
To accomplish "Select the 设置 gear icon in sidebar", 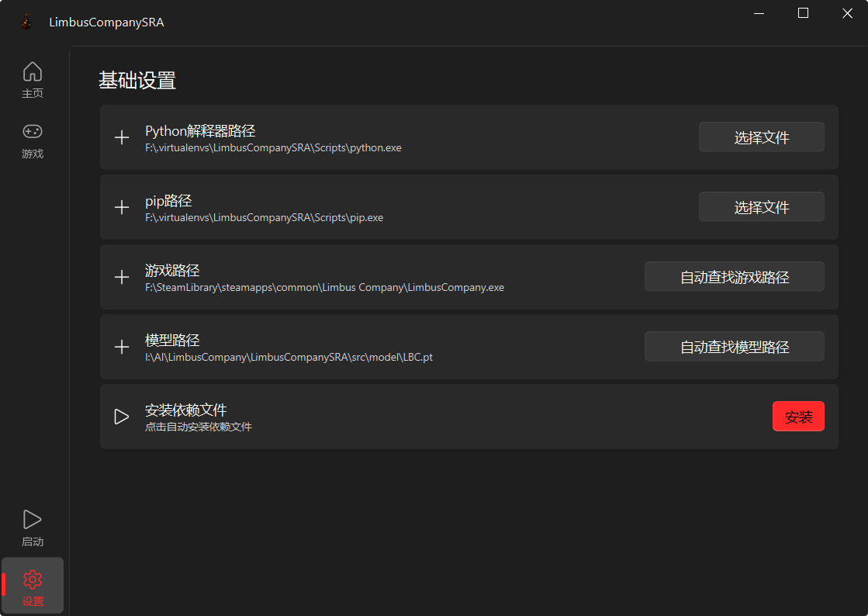I will point(33,580).
